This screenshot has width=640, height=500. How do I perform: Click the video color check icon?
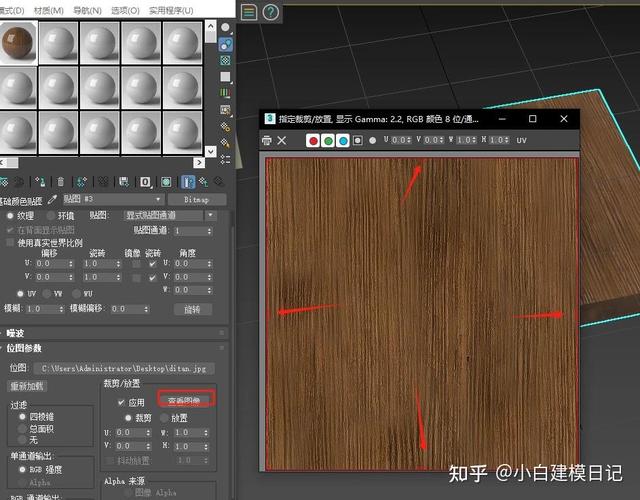click(x=225, y=93)
